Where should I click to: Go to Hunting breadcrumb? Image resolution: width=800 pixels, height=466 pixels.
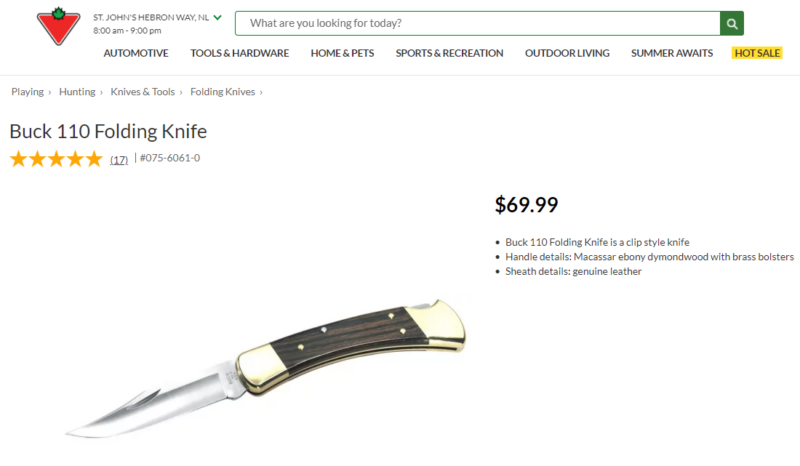click(77, 92)
